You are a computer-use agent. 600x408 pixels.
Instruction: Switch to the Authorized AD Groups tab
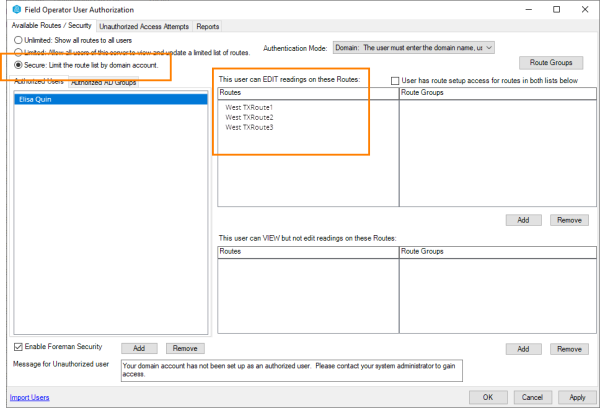tap(104, 83)
